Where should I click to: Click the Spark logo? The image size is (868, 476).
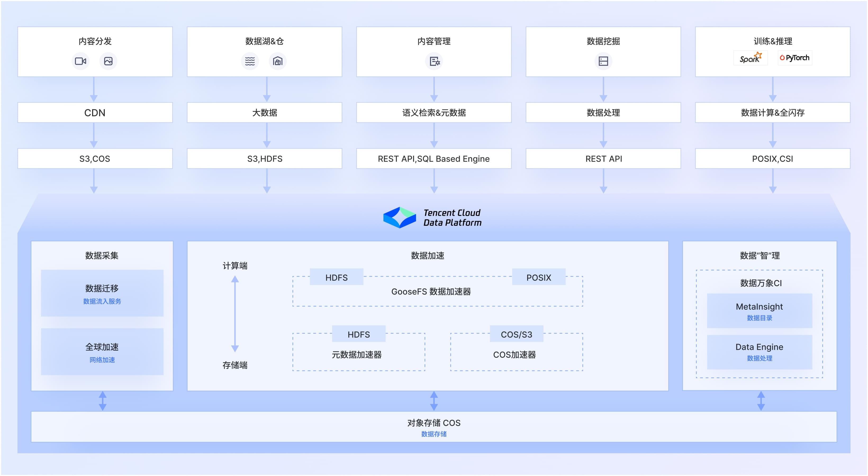pos(751,58)
